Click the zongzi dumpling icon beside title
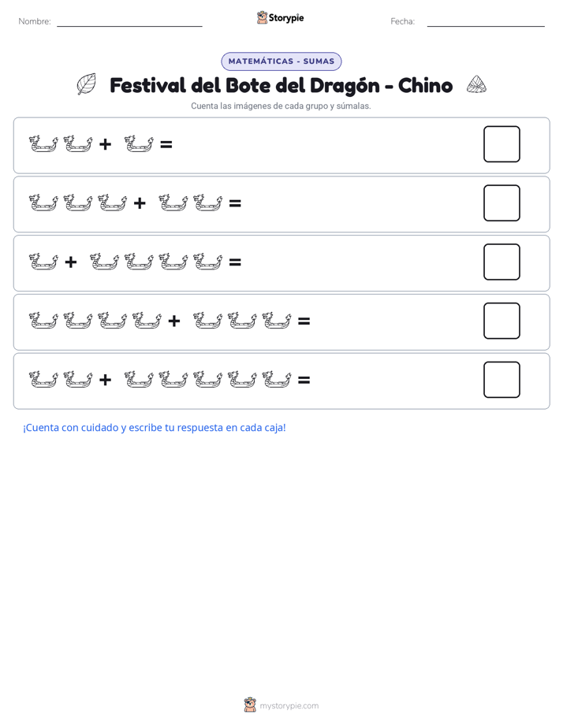 tap(476, 84)
